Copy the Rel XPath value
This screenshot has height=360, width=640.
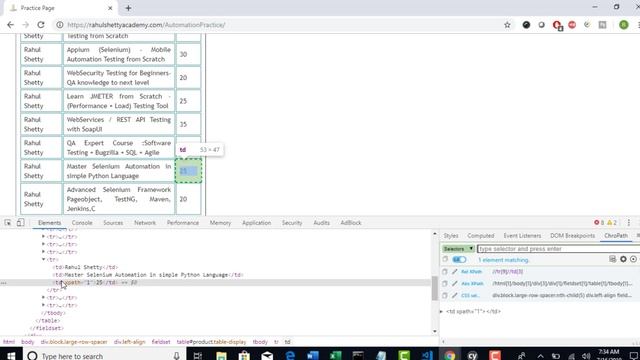click(x=445, y=271)
